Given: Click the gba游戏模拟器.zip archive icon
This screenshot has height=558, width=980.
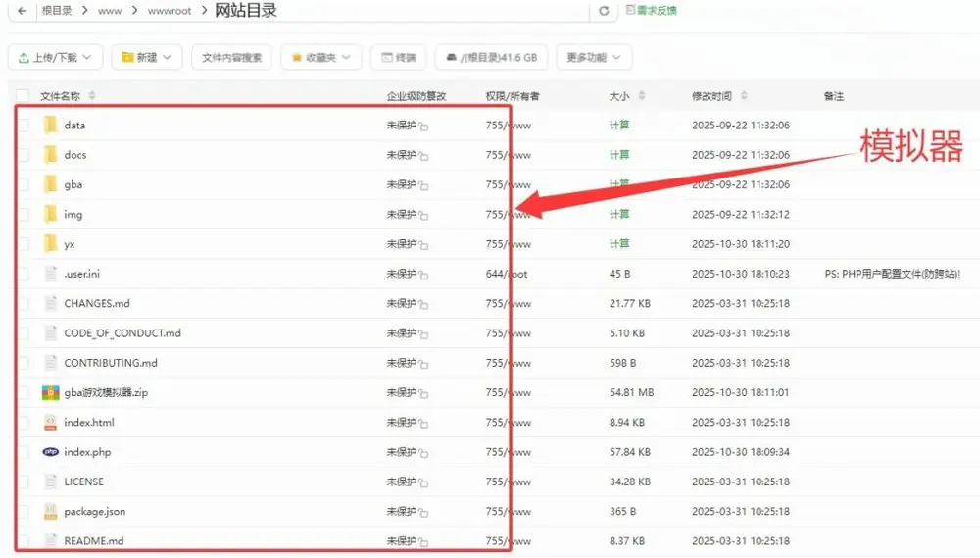Looking at the screenshot, I should 51,393.
